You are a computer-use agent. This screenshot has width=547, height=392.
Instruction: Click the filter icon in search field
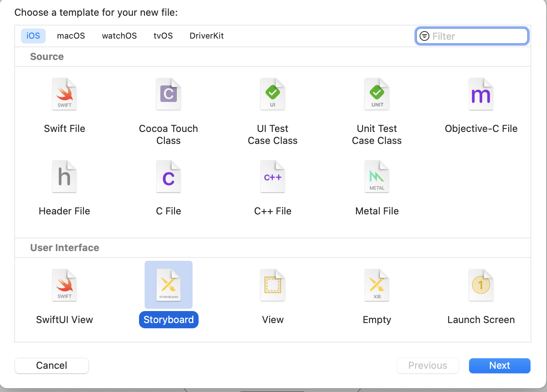424,36
